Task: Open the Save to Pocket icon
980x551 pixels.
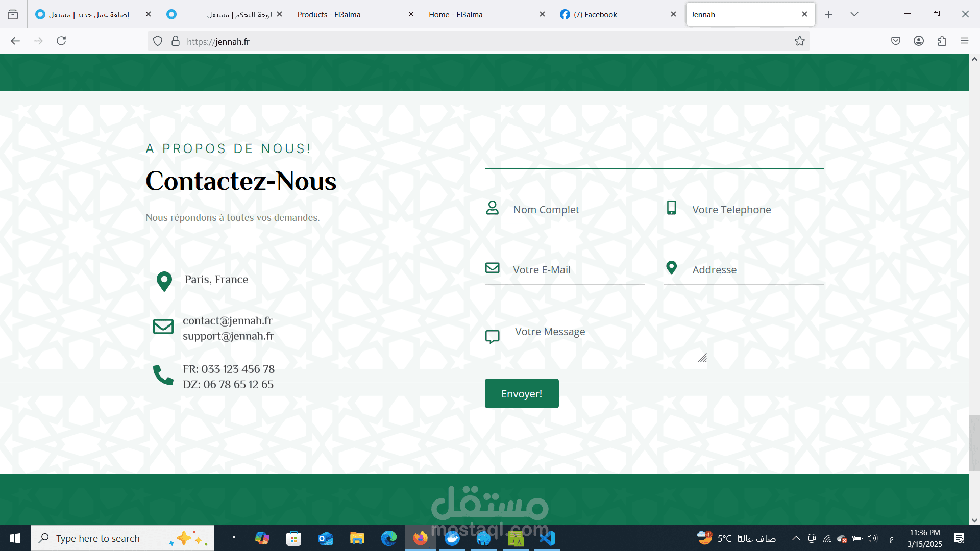Action: [x=895, y=41]
